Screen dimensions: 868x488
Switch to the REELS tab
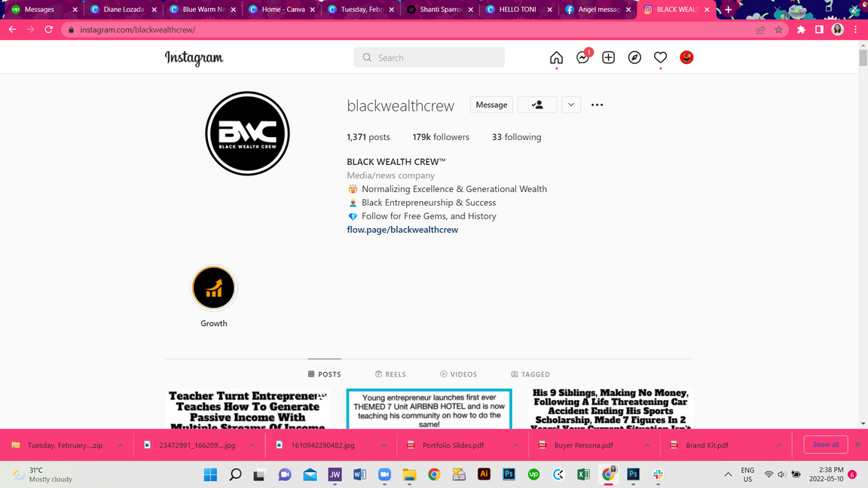point(391,374)
